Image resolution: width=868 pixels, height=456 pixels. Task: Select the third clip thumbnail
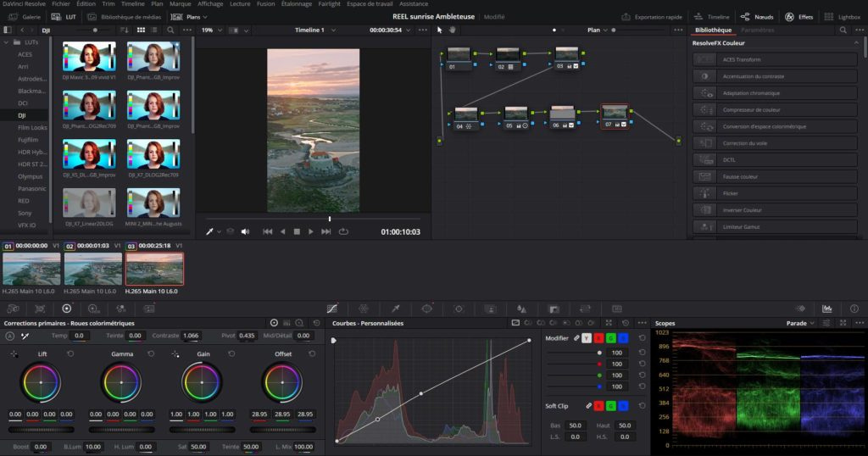(x=154, y=269)
